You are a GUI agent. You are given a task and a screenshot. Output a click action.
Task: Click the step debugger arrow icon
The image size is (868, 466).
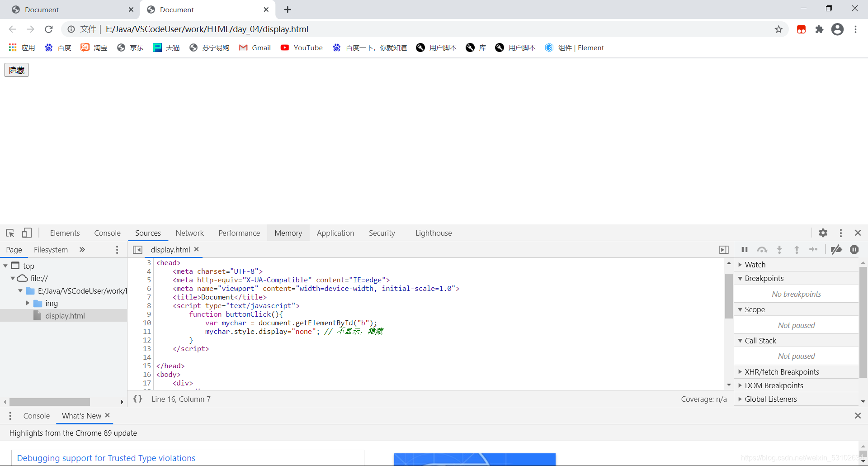pyautogui.click(x=813, y=250)
